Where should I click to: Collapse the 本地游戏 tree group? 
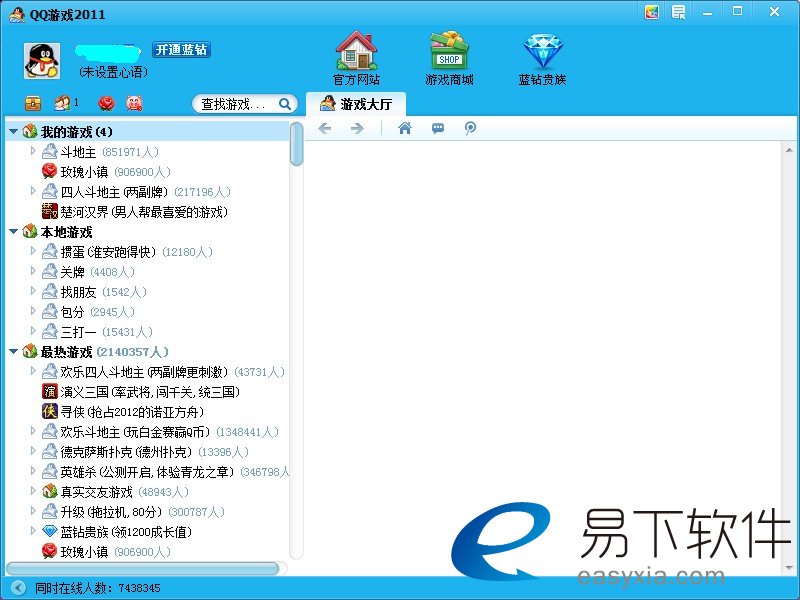[x=13, y=232]
